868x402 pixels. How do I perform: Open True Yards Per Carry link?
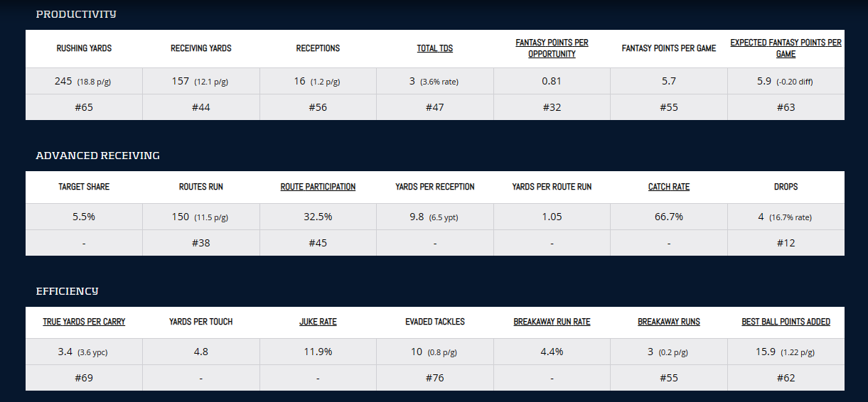click(84, 322)
